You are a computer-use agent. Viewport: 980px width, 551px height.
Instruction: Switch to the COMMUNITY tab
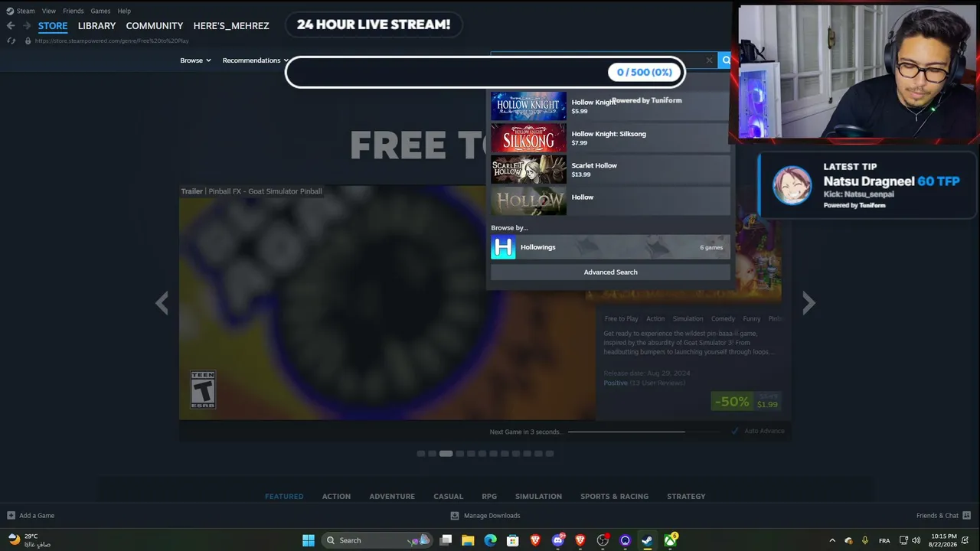[155, 26]
